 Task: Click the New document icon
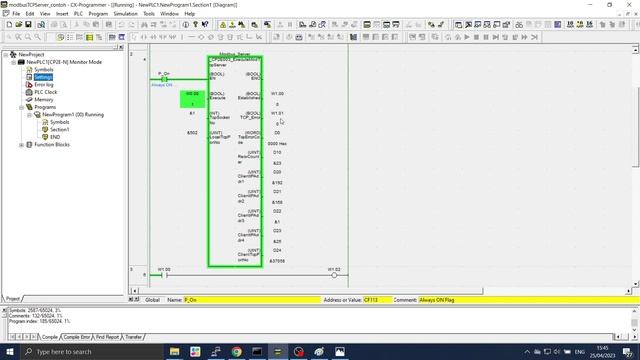coord(9,24)
